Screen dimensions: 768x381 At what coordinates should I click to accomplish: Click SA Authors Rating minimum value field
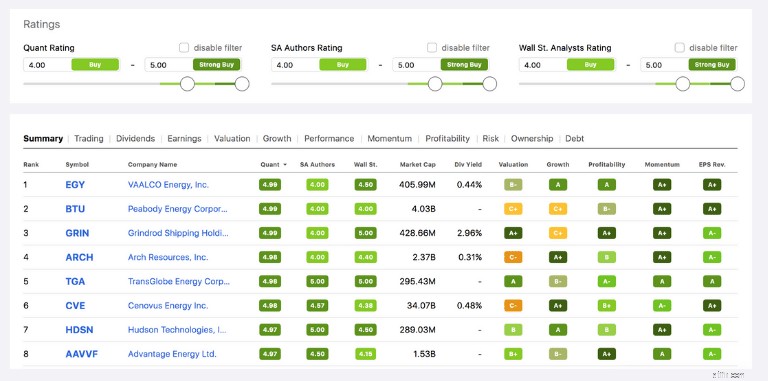tap(319, 65)
